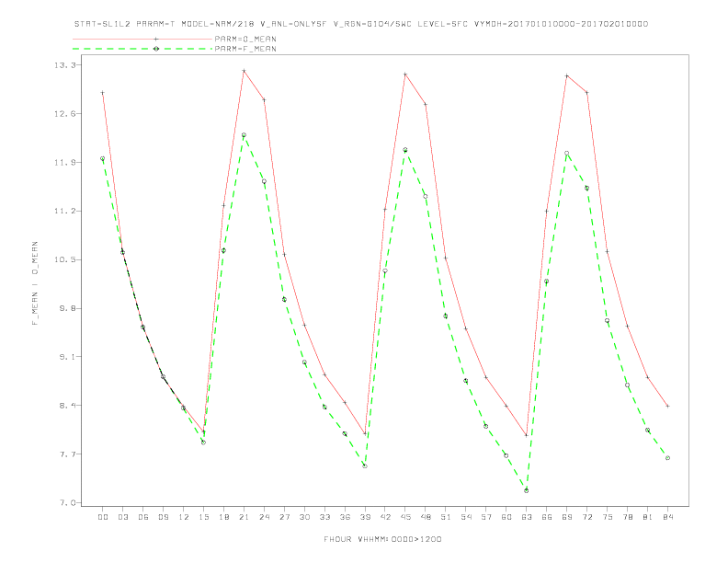The width and height of the screenshot is (728, 563).
Task: Click the 7.7 y-axis tick label
Action: [66, 454]
